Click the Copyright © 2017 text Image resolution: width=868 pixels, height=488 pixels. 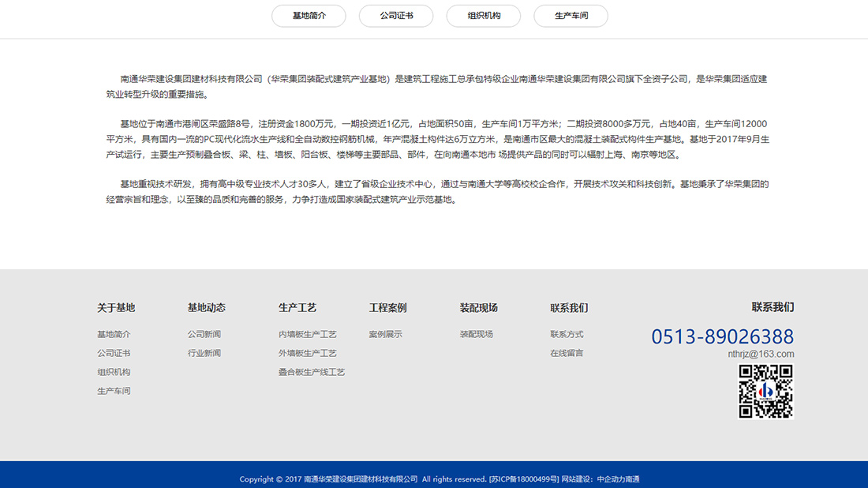[271, 479]
